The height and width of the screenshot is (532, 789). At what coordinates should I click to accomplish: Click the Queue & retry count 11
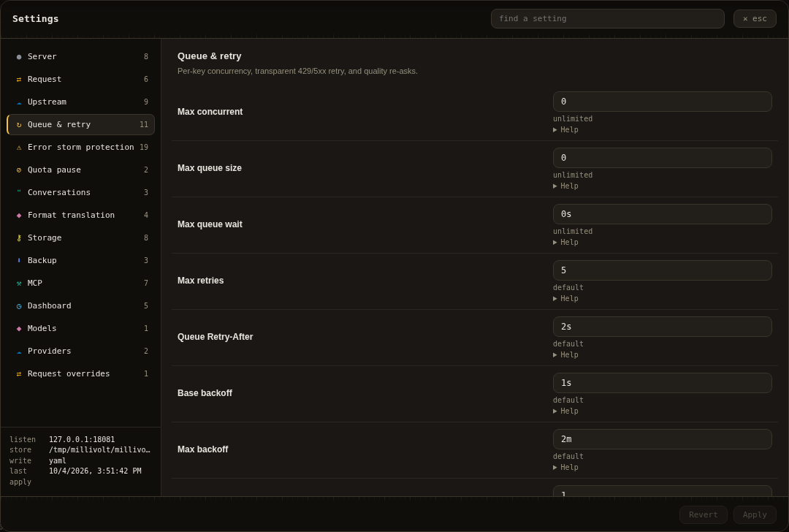144,125
